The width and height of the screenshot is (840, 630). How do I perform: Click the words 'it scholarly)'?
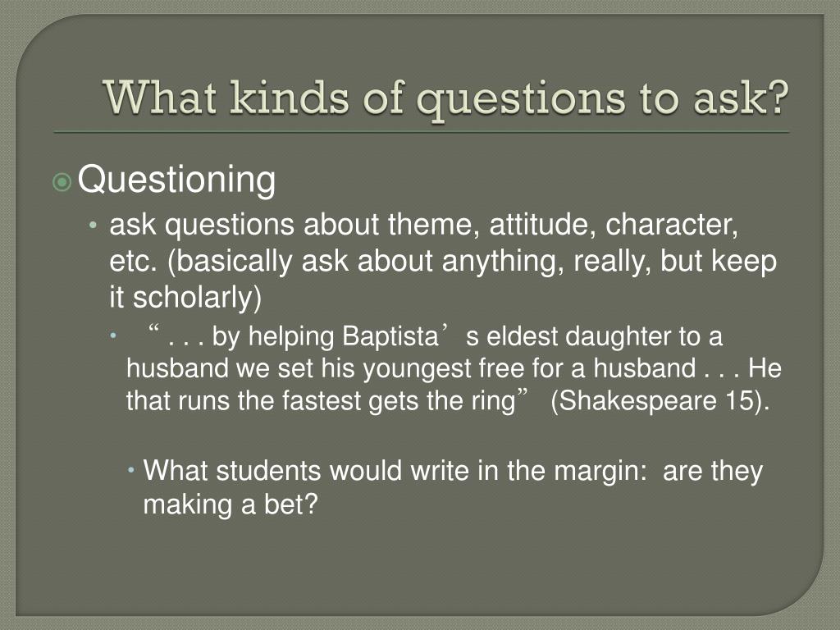pyautogui.click(x=185, y=297)
